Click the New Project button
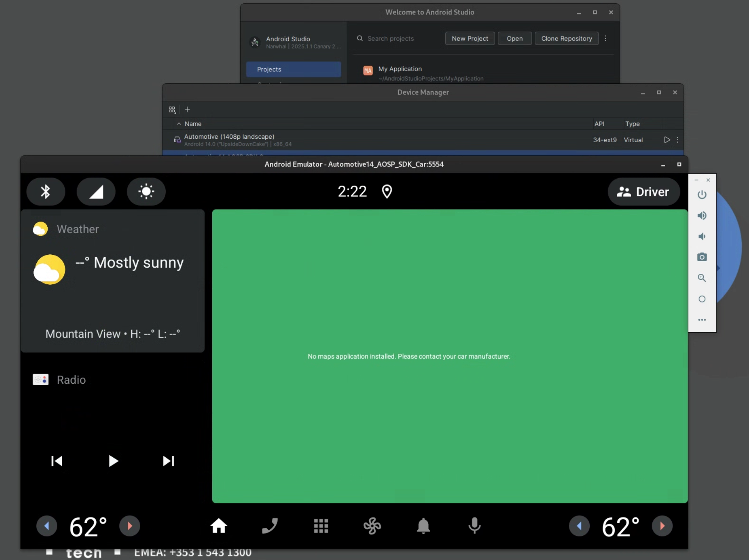749x560 pixels. click(x=470, y=38)
